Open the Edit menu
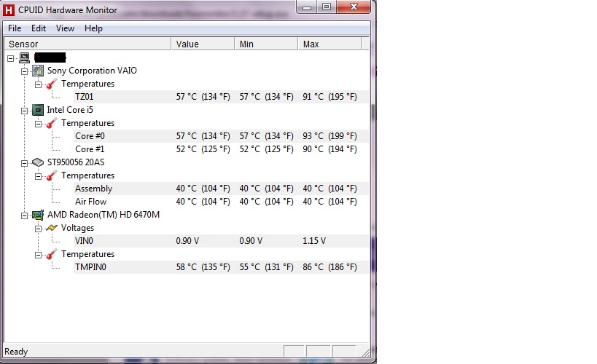 coord(39,28)
